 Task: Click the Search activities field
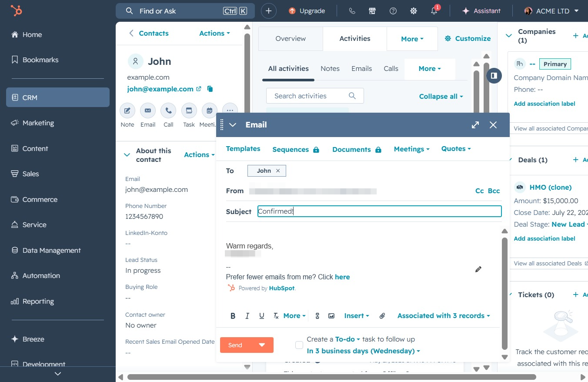(x=315, y=96)
